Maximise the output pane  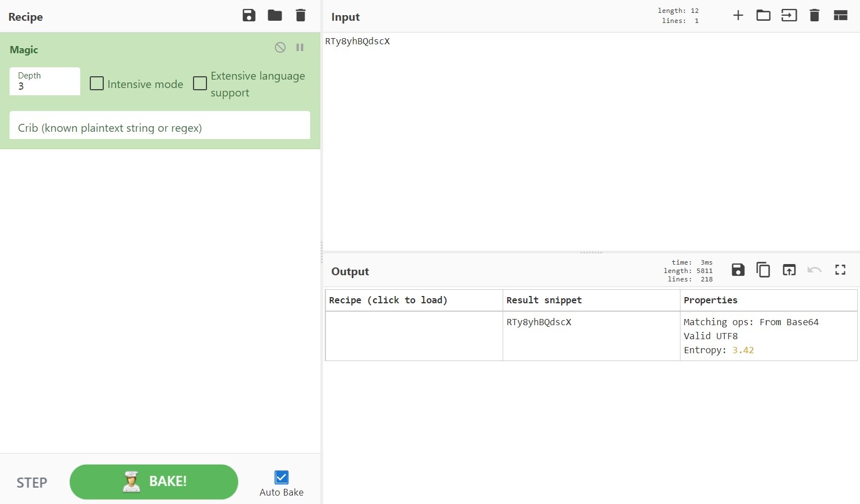pyautogui.click(x=840, y=270)
